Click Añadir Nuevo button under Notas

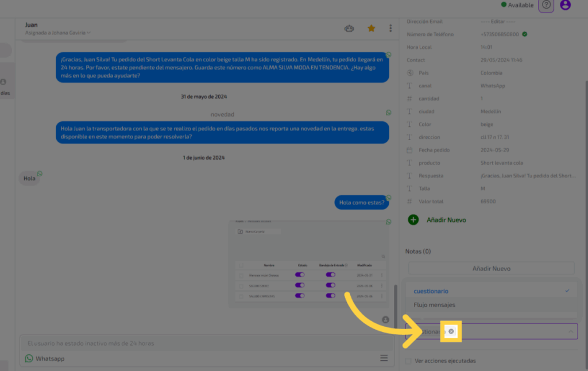tap(491, 268)
